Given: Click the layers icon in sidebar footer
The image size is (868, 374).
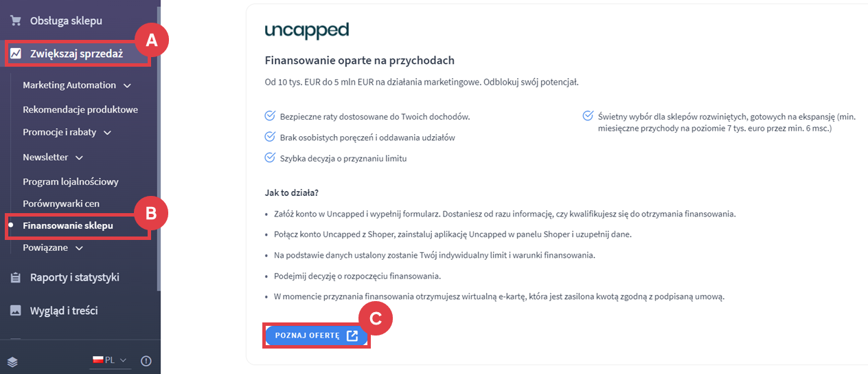Looking at the screenshot, I should (13, 361).
